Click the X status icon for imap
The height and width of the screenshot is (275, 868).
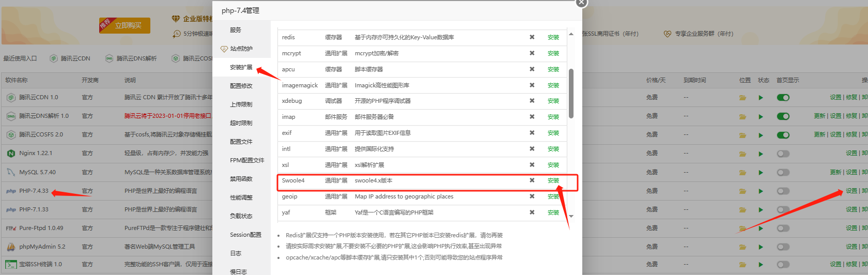[x=532, y=117]
